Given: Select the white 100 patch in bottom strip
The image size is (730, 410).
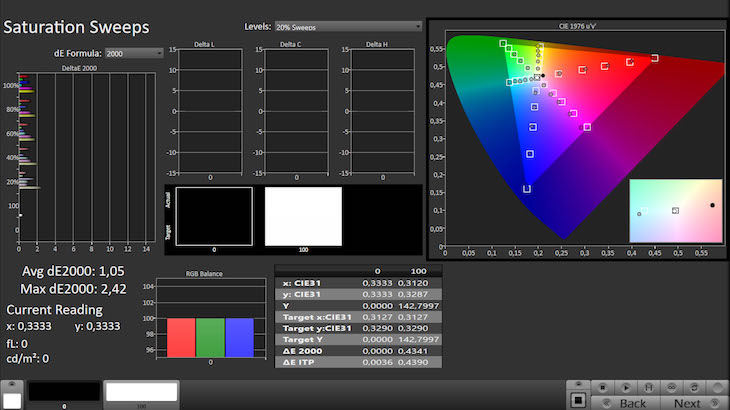Looking at the screenshot, I should (x=141, y=391).
